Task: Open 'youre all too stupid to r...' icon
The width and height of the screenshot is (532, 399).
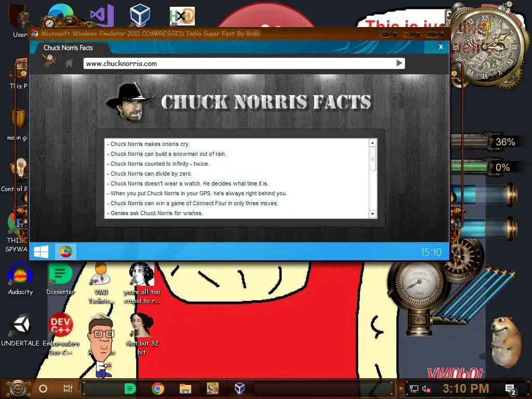Action: pos(141,283)
